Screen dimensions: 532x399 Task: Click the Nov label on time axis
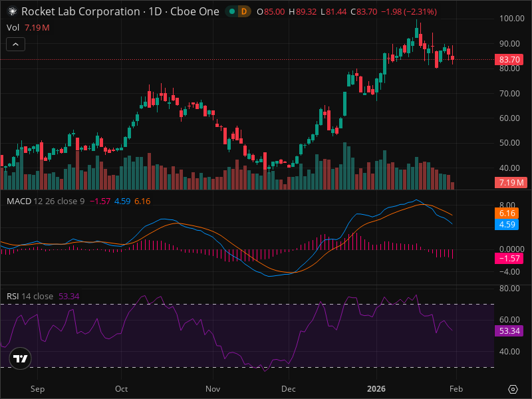click(x=213, y=389)
